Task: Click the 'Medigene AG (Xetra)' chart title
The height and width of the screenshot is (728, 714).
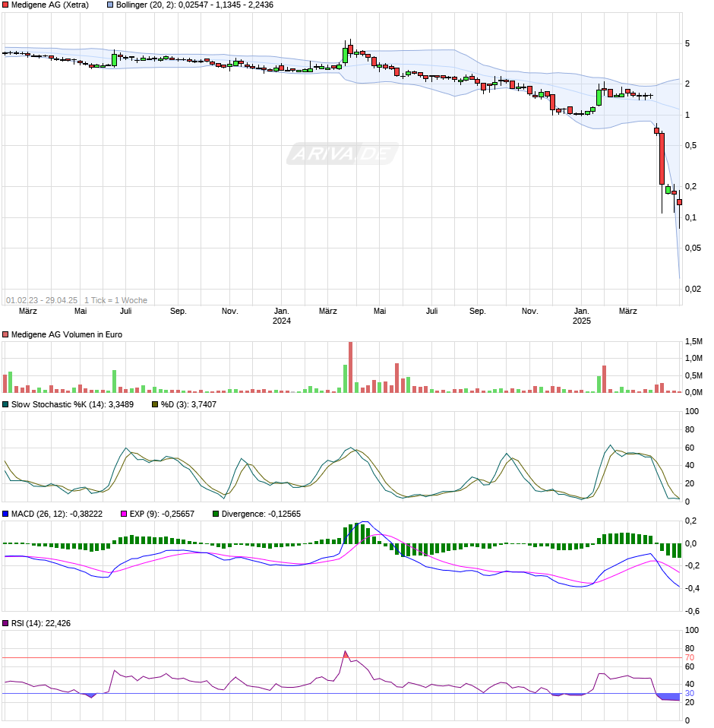Action: (x=49, y=5)
